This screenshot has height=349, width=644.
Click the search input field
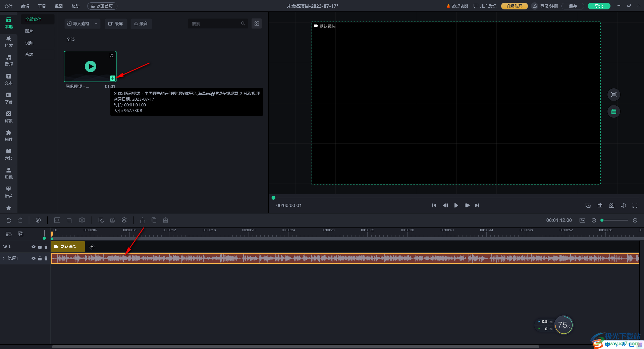click(218, 24)
